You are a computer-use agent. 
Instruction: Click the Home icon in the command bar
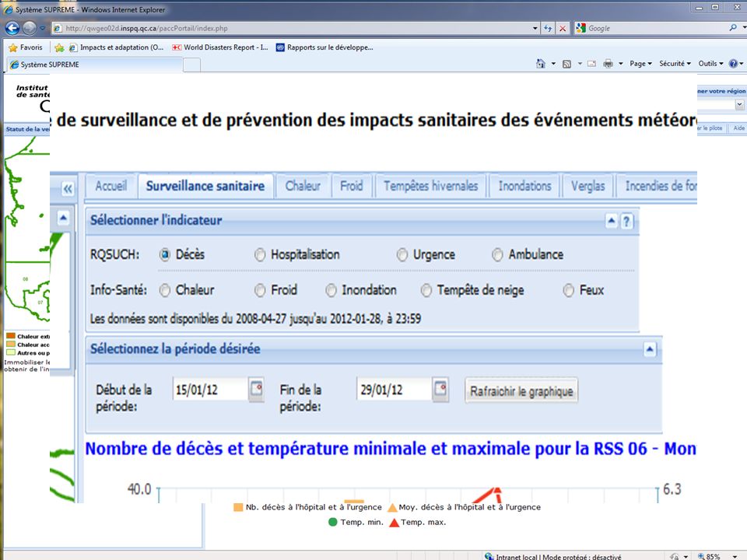[540, 63]
